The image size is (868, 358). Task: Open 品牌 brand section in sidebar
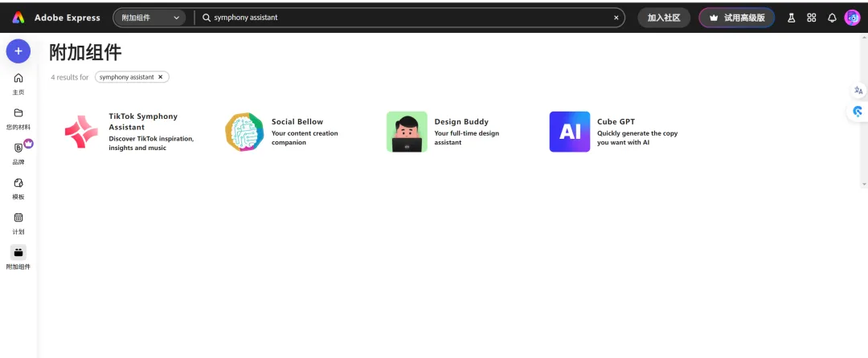[18, 153]
